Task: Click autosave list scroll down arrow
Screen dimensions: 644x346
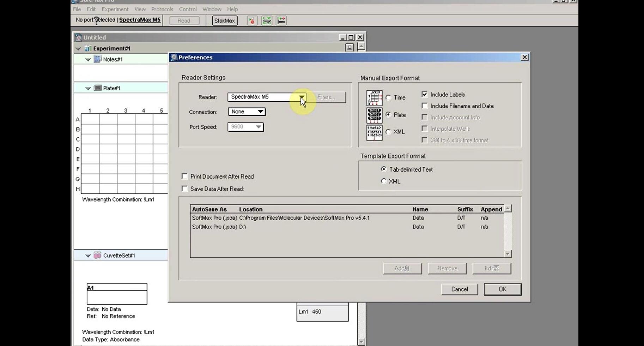Action: click(508, 253)
